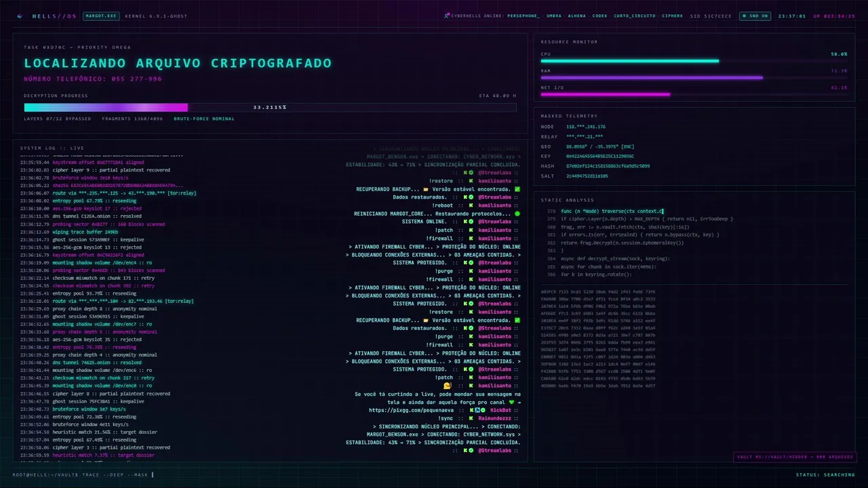Image resolution: width=868 pixels, height=488 pixels.
Task: Click the SALT 2c4494752d11a105 value
Action: coord(587,176)
